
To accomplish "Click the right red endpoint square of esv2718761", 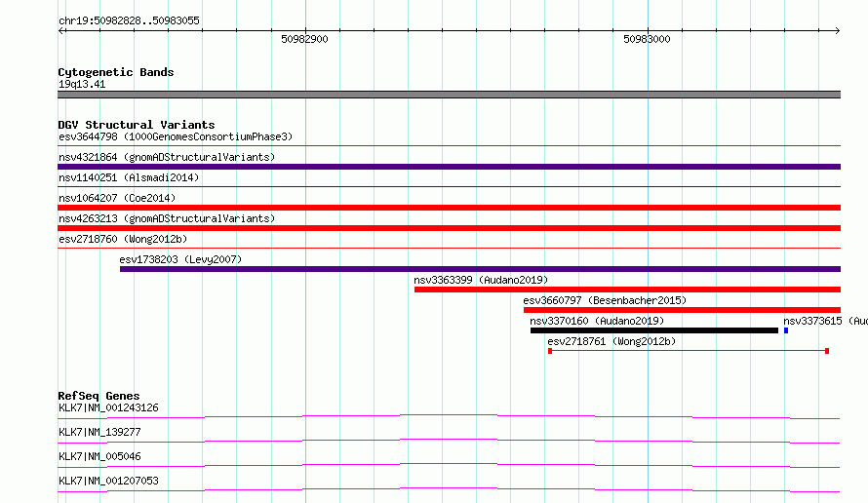I will tap(827, 351).
